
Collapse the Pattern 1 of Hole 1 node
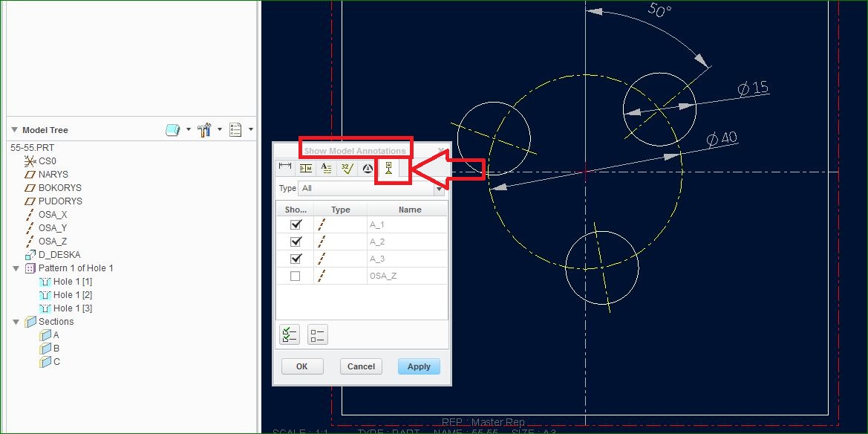[16, 268]
